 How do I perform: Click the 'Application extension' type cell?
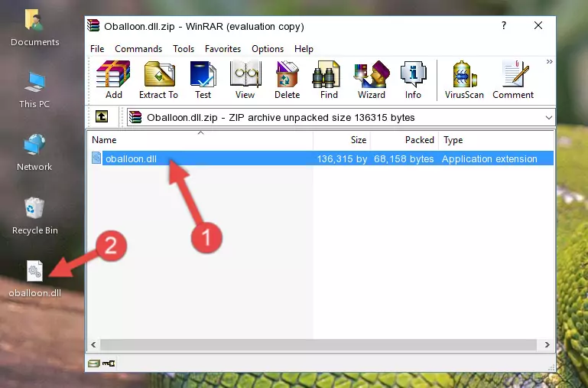[489, 158]
